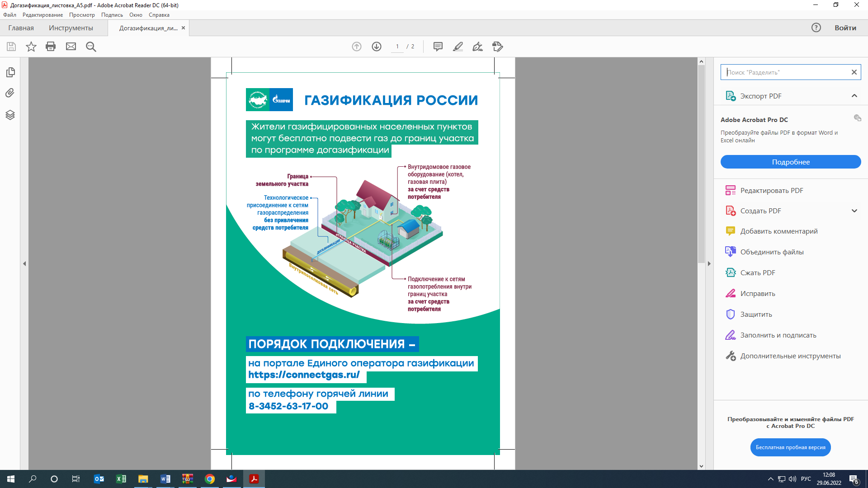Add sticky note comment icon
This screenshot has width=868, height=488.
click(x=438, y=47)
